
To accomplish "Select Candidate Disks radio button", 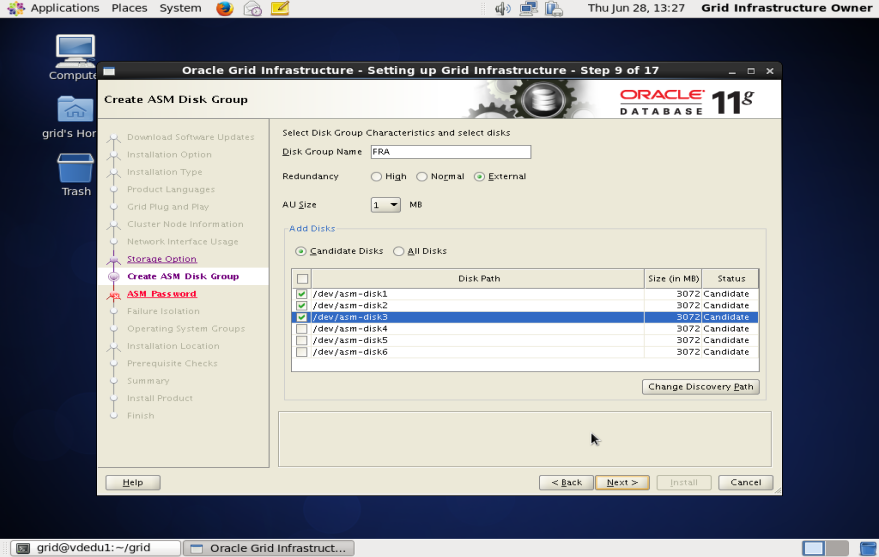I will pyautogui.click(x=301, y=251).
